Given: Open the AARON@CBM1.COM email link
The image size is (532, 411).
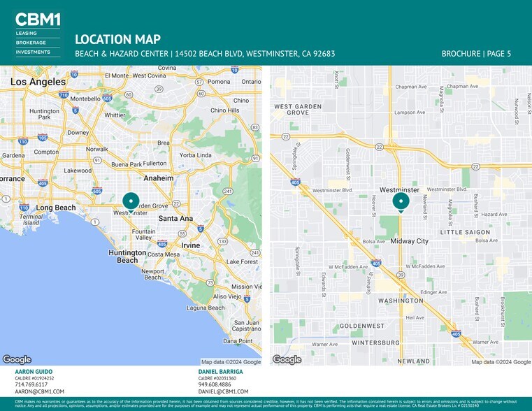Looking at the screenshot, I should (39, 392).
